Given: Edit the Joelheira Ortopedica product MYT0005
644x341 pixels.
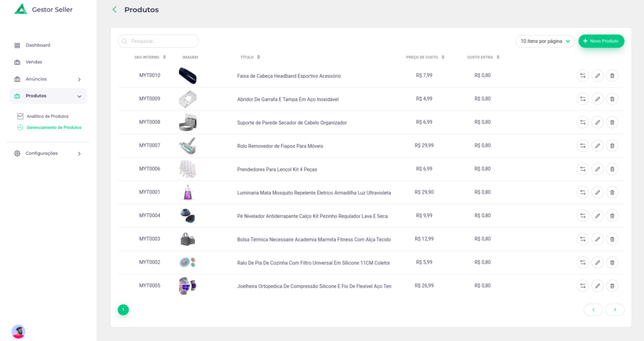Looking at the screenshot, I should [597, 286].
